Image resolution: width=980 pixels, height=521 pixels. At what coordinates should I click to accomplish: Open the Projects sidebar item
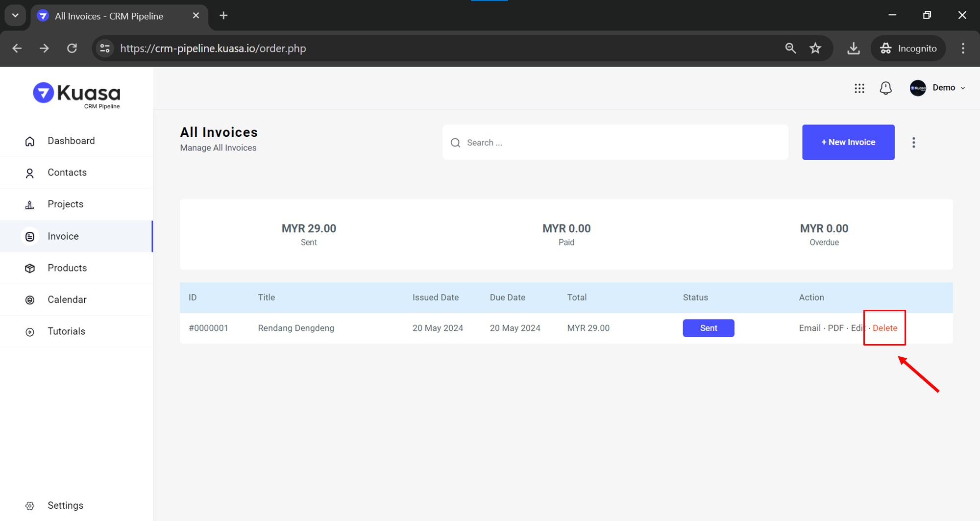click(x=65, y=204)
